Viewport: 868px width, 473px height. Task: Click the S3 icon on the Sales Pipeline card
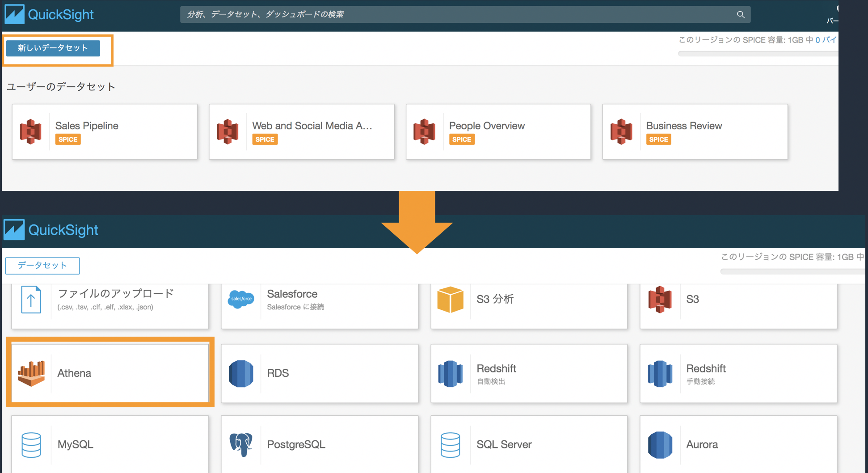pyautogui.click(x=31, y=132)
